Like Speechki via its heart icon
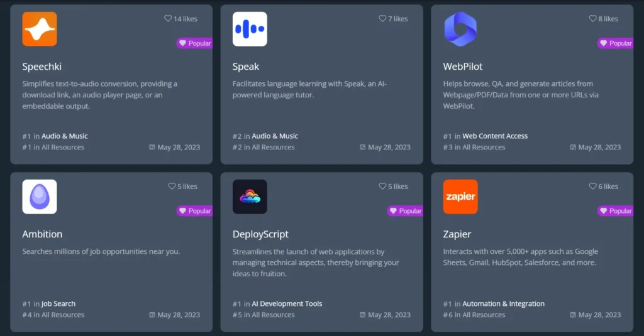The height and width of the screenshot is (336, 644). point(167,18)
